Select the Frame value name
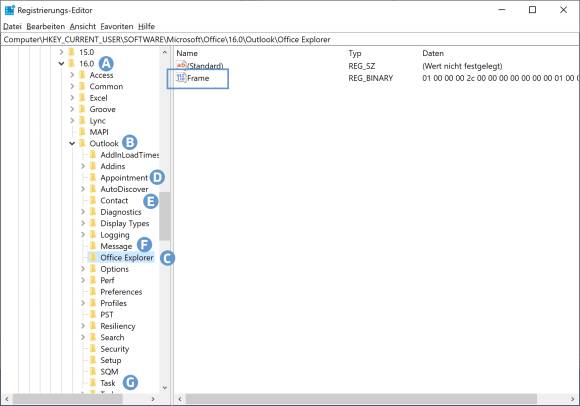The height and width of the screenshot is (406, 580). pos(198,78)
